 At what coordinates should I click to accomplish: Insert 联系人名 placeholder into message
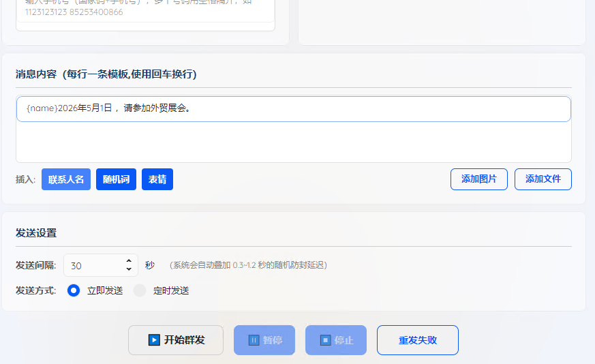click(x=66, y=179)
